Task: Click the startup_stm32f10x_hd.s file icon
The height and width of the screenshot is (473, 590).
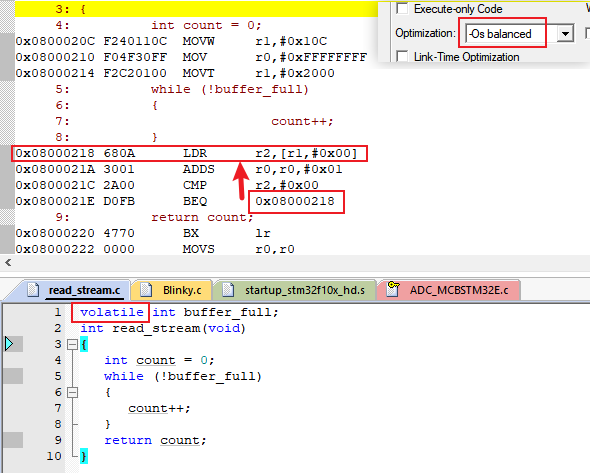Action: click(228, 290)
